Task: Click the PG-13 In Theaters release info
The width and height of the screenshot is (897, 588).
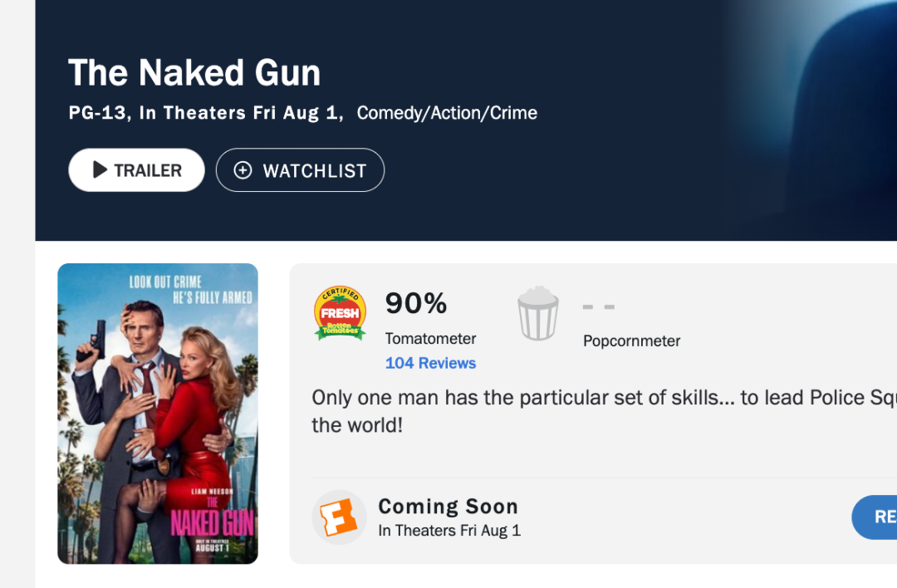Action: pyautogui.click(x=206, y=113)
